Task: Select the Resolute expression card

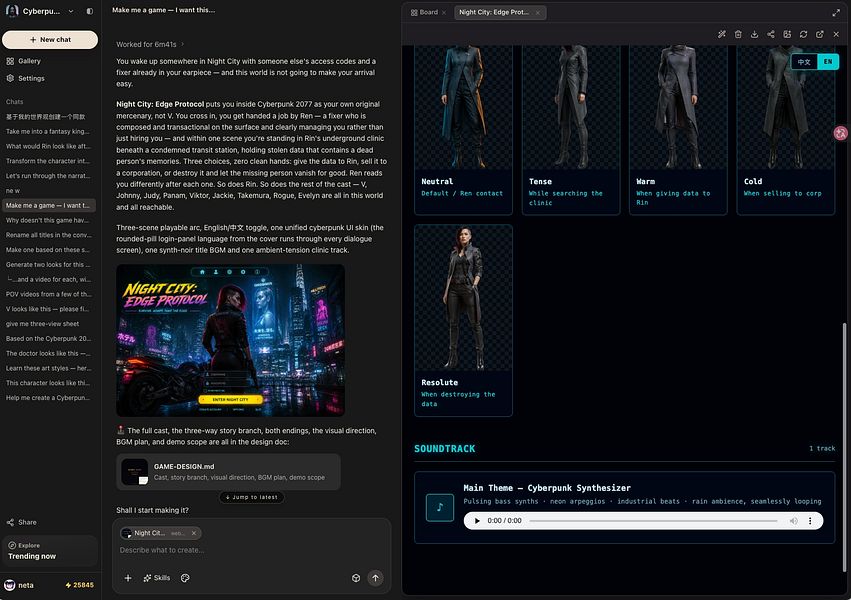Action: pos(463,321)
